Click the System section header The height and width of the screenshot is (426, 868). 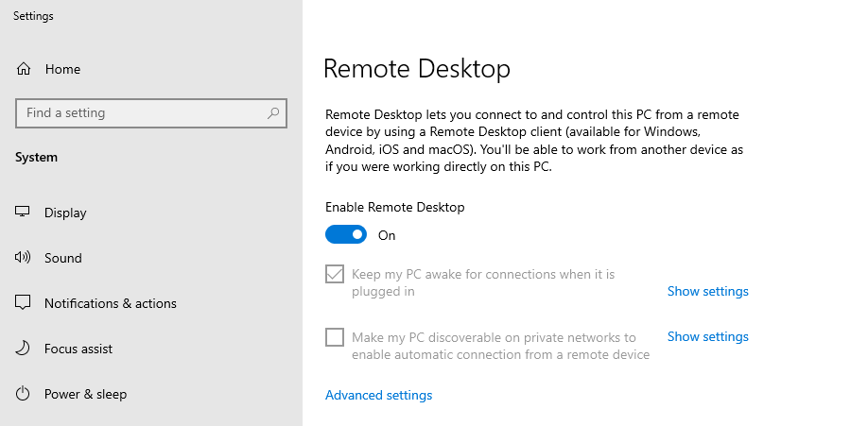point(37,158)
